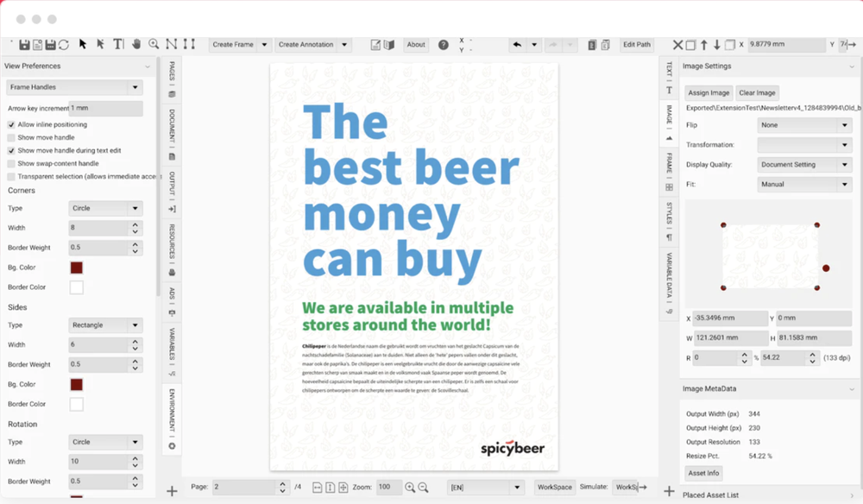Click Corners Bg. Color dark red swatch
The height and width of the screenshot is (504, 863).
77,268
